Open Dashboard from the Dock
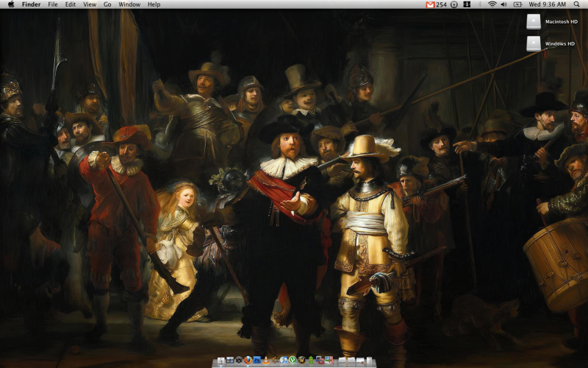 pyautogui.click(x=239, y=360)
